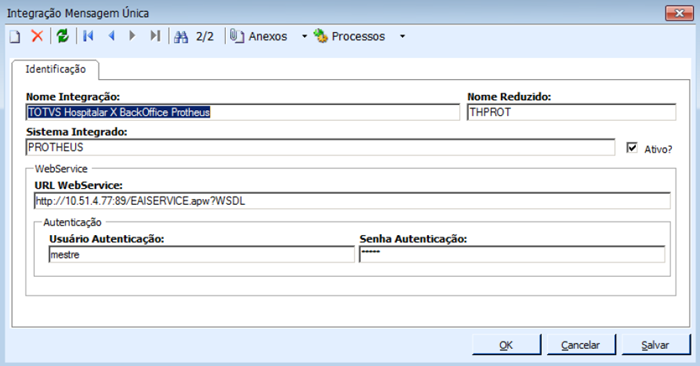
Task: Close the Integração Mensagem Única window
Action: tap(679, 13)
